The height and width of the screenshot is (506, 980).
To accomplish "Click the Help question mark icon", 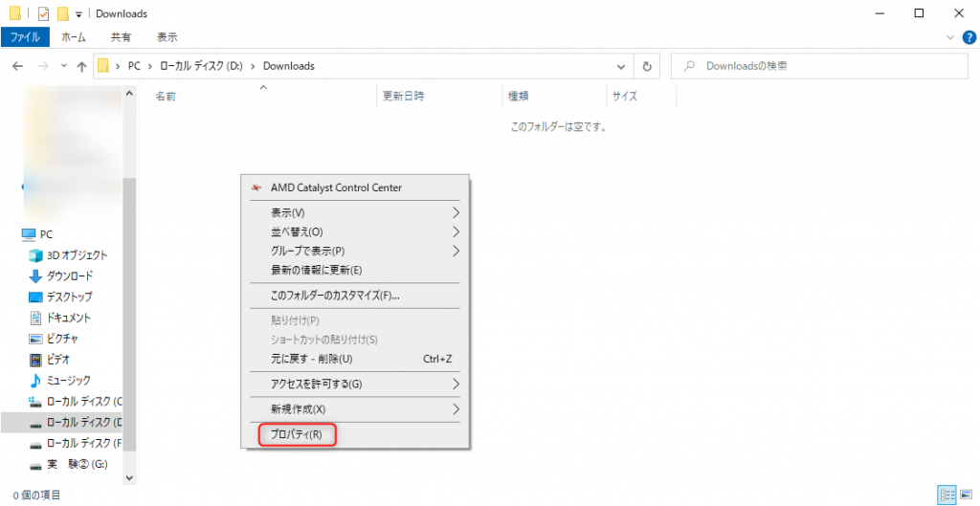I will [x=969, y=37].
